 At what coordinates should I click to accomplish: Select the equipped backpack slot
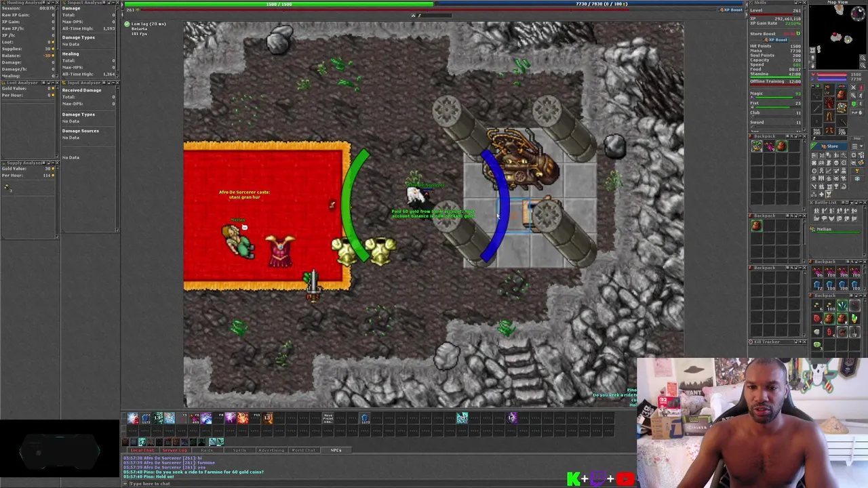click(842, 94)
